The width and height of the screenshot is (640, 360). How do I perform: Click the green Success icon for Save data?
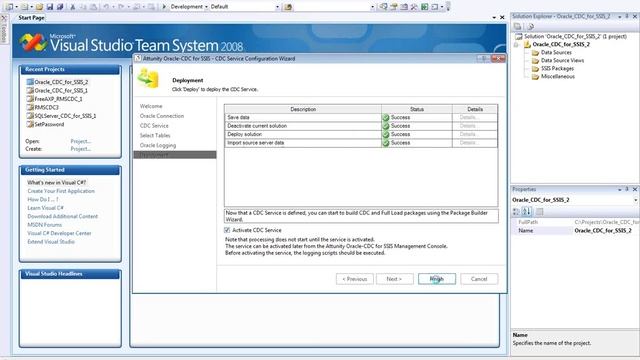[386, 118]
